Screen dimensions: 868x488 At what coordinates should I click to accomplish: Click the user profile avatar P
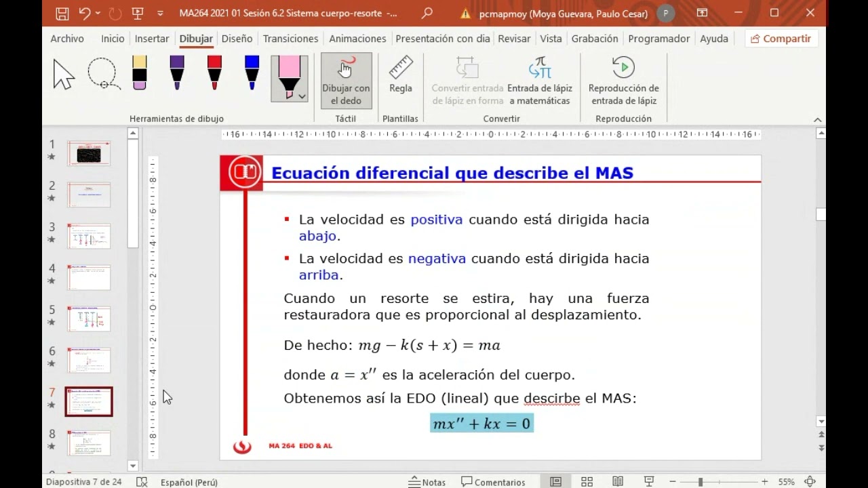(666, 13)
